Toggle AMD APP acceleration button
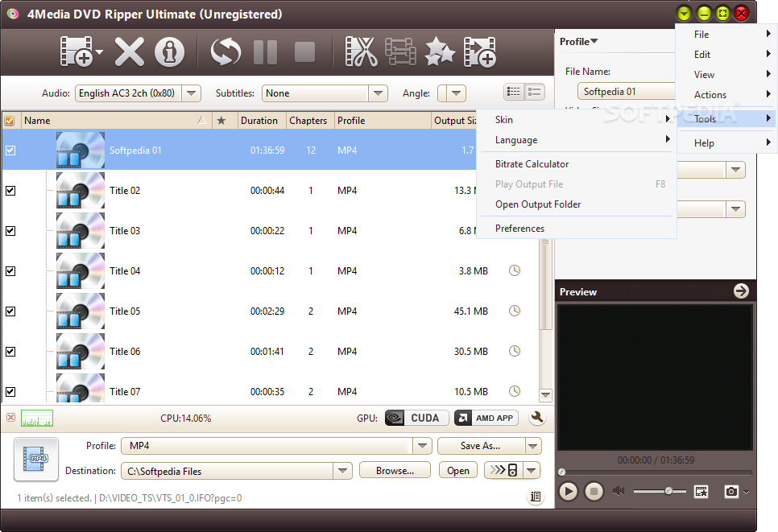The image size is (778, 532). (486, 418)
